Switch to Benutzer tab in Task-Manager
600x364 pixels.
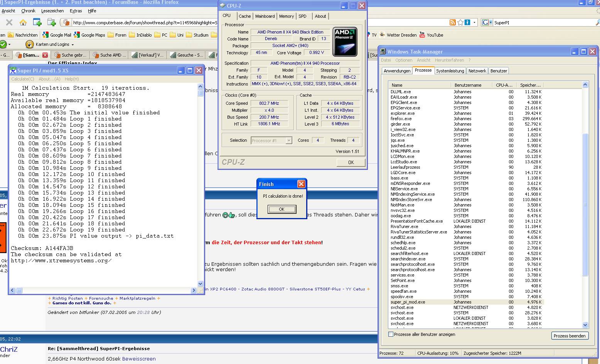pos(499,71)
